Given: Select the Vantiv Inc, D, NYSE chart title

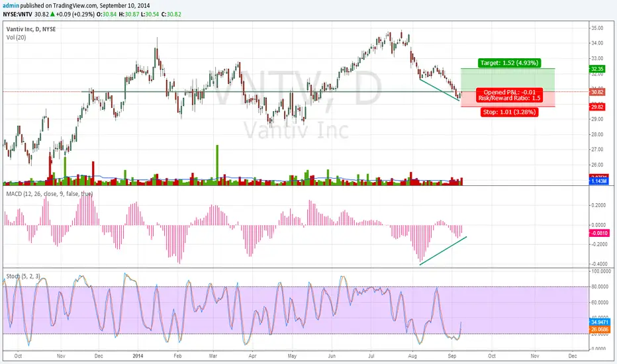Looking at the screenshot, I should pyautogui.click(x=31, y=29).
